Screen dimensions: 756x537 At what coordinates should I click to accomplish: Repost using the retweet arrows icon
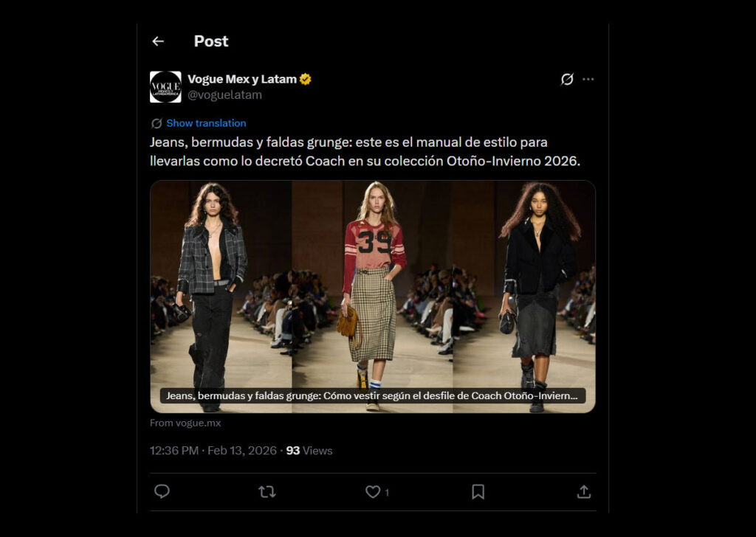tap(267, 491)
